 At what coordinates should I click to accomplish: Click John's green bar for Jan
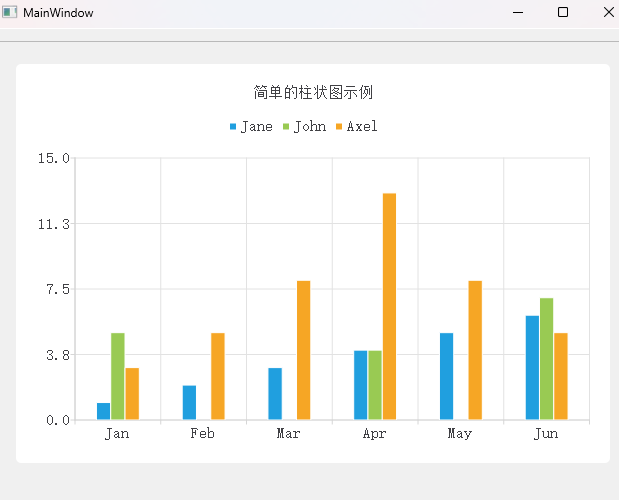pos(118,376)
